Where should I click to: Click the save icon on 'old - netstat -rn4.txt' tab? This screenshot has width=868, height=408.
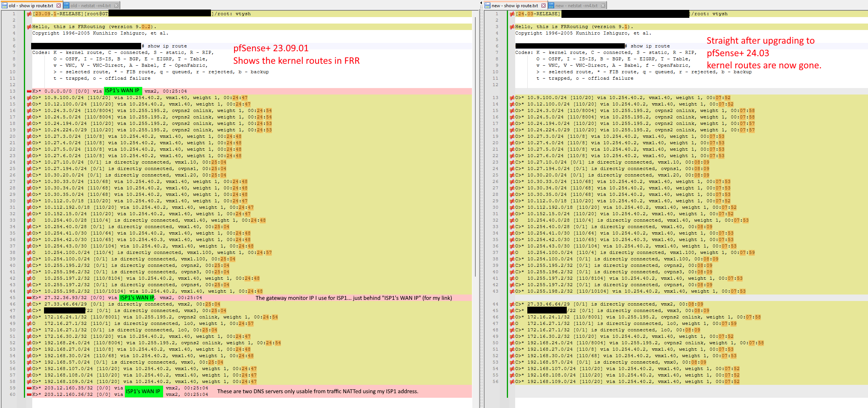click(66, 5)
